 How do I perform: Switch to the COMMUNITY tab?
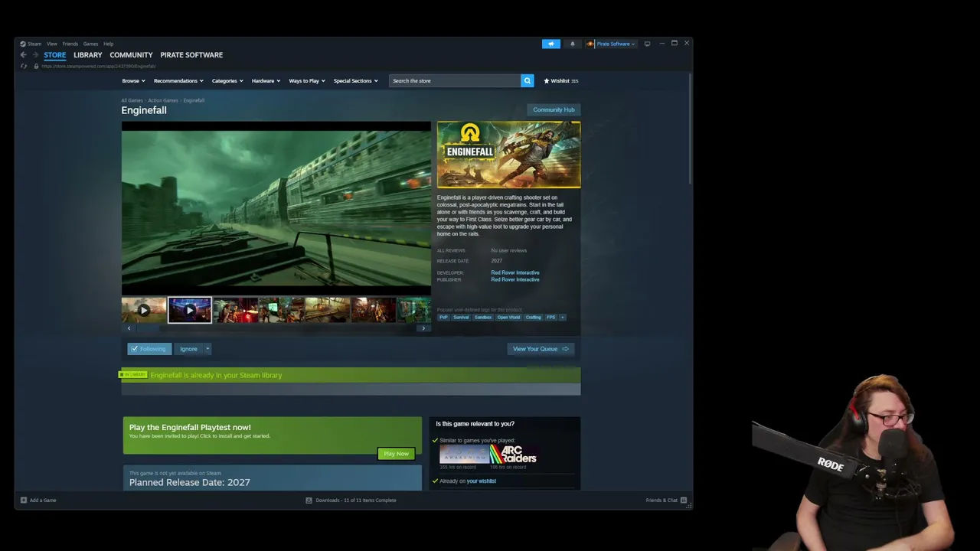[x=131, y=55]
